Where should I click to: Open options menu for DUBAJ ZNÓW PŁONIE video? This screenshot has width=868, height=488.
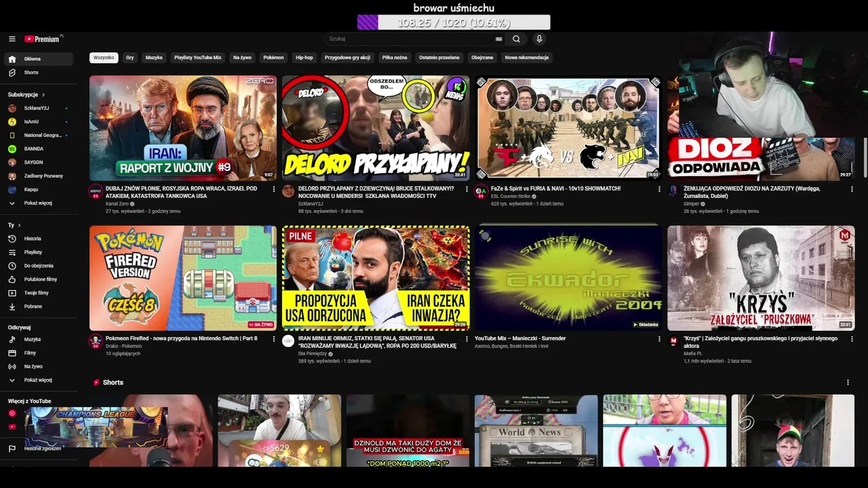(x=274, y=189)
